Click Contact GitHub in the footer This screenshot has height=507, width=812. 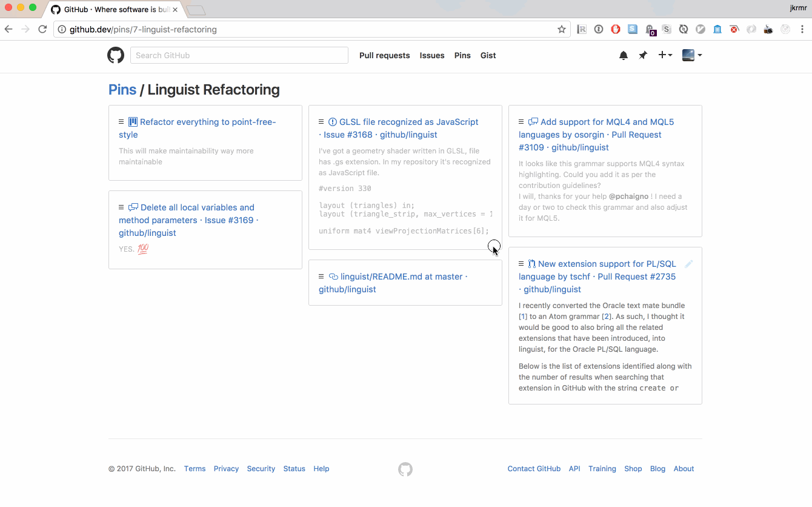click(534, 469)
